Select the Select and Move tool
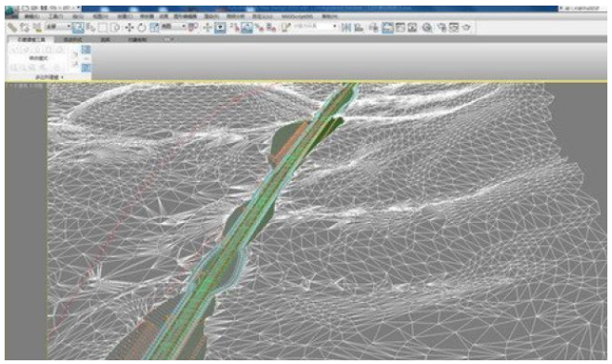The width and height of the screenshot is (612, 364). coord(129,27)
